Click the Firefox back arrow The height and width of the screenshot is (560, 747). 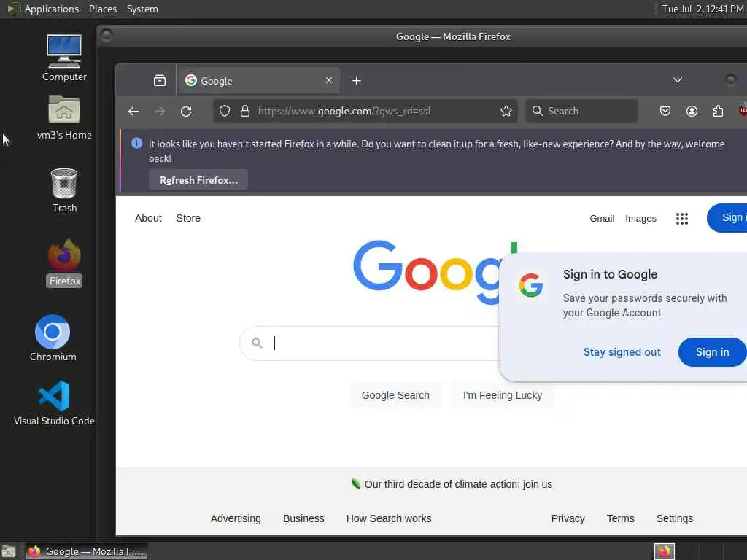[x=133, y=112]
